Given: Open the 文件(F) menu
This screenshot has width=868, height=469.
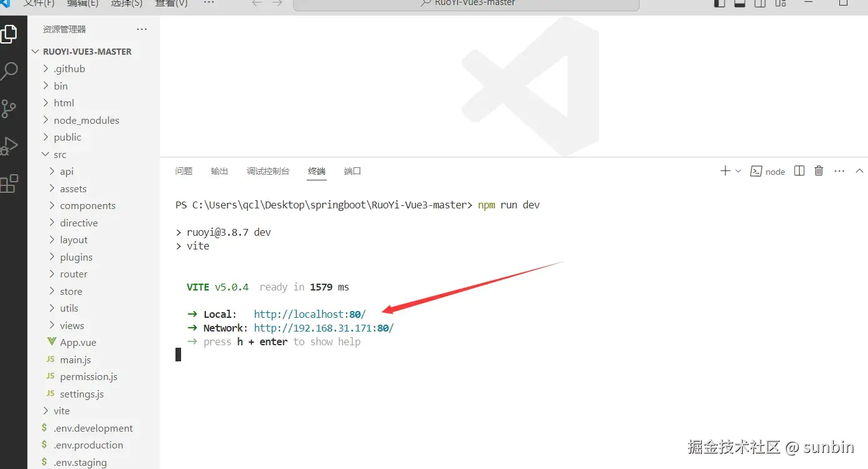Looking at the screenshot, I should coord(39,3).
